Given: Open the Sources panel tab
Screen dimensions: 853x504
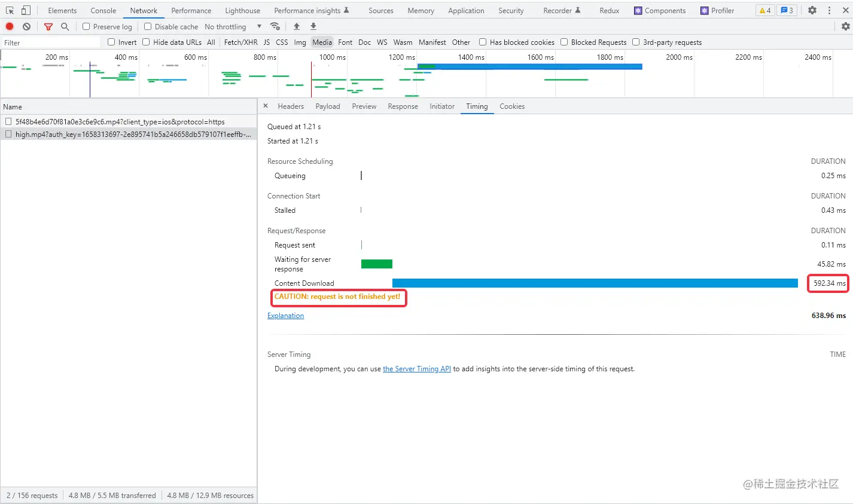Looking at the screenshot, I should [x=381, y=10].
